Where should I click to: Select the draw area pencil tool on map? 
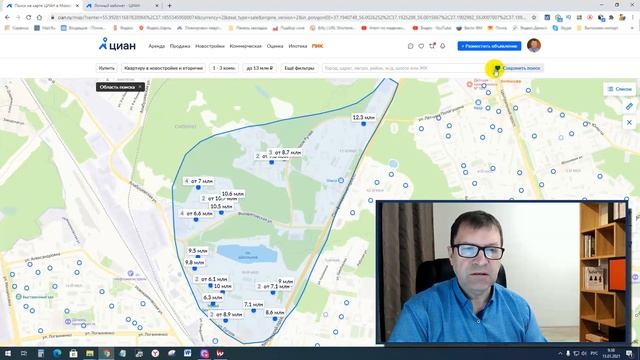pos(629,107)
